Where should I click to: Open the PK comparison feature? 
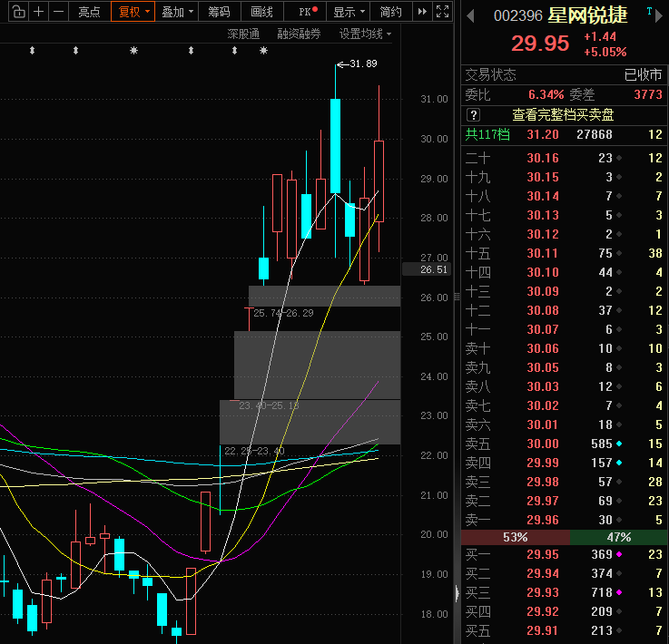point(305,12)
